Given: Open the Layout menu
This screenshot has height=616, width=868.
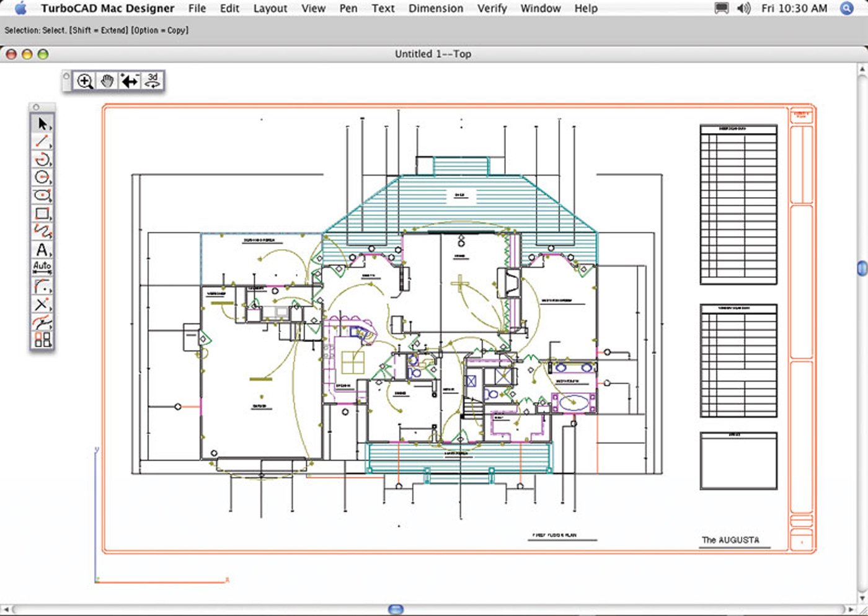Looking at the screenshot, I should point(270,9).
